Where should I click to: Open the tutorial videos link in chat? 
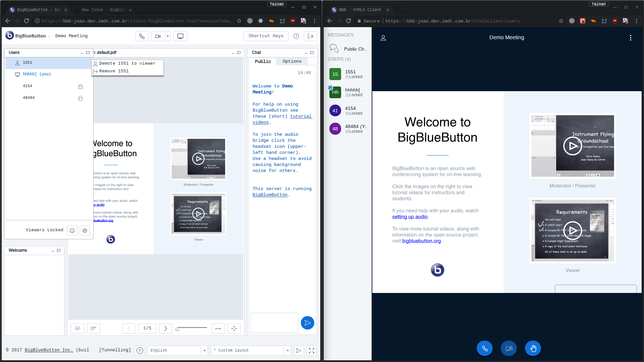[301, 116]
